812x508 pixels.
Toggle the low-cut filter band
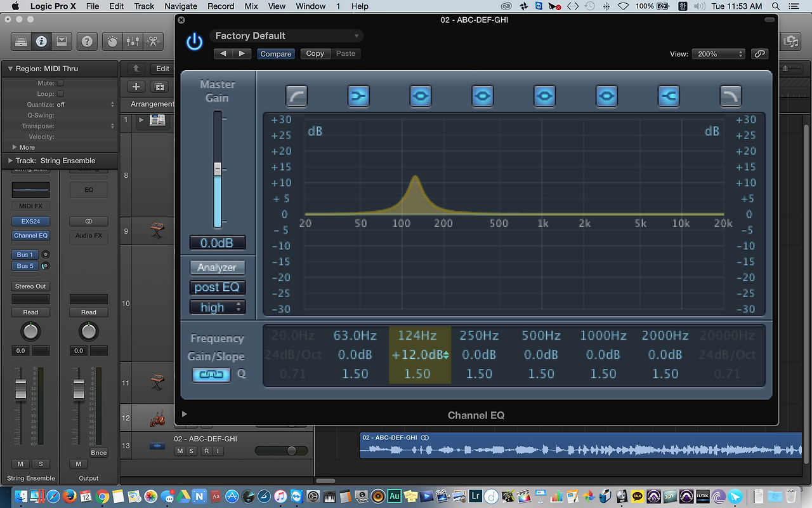(x=296, y=96)
